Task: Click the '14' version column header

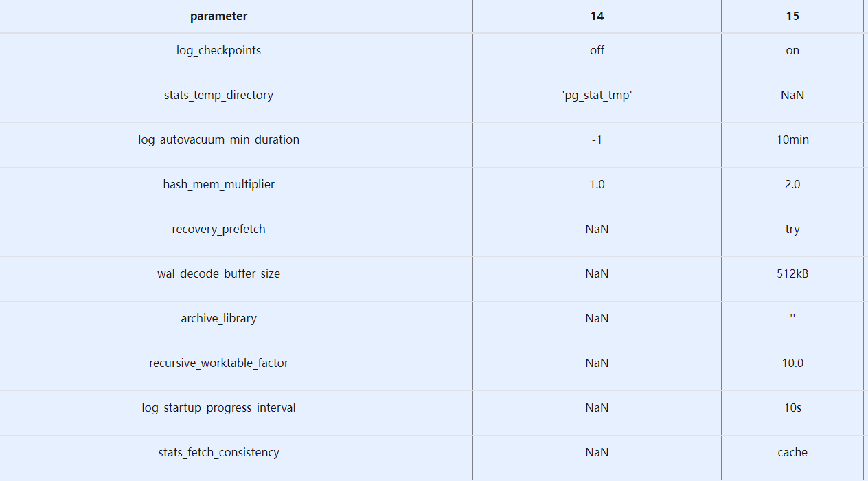Action: 597,16
